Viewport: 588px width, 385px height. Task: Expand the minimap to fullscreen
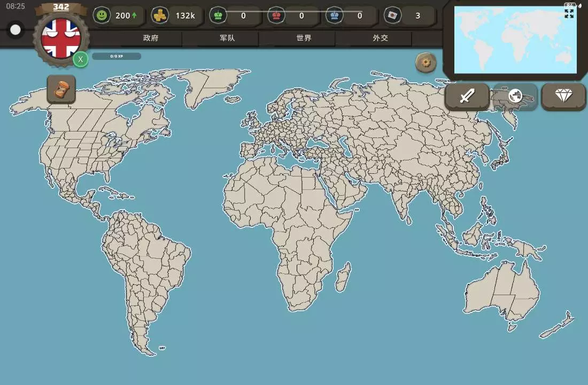569,13
